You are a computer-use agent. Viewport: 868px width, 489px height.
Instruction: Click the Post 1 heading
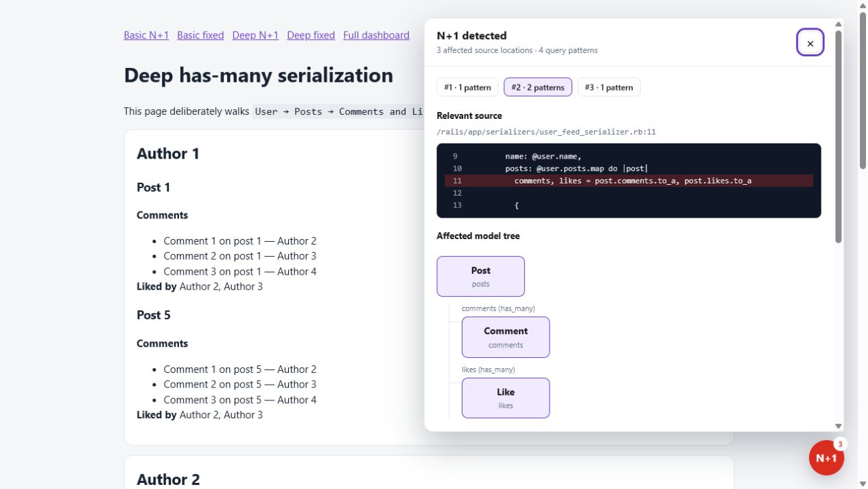coord(153,187)
